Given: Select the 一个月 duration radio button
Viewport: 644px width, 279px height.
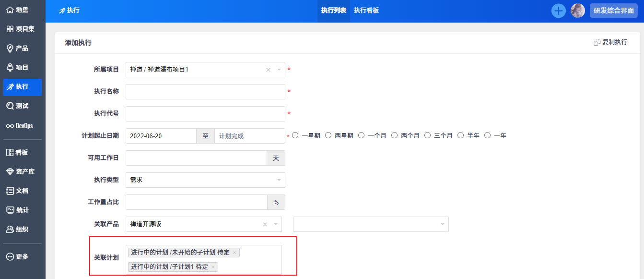Looking at the screenshot, I should point(362,135).
